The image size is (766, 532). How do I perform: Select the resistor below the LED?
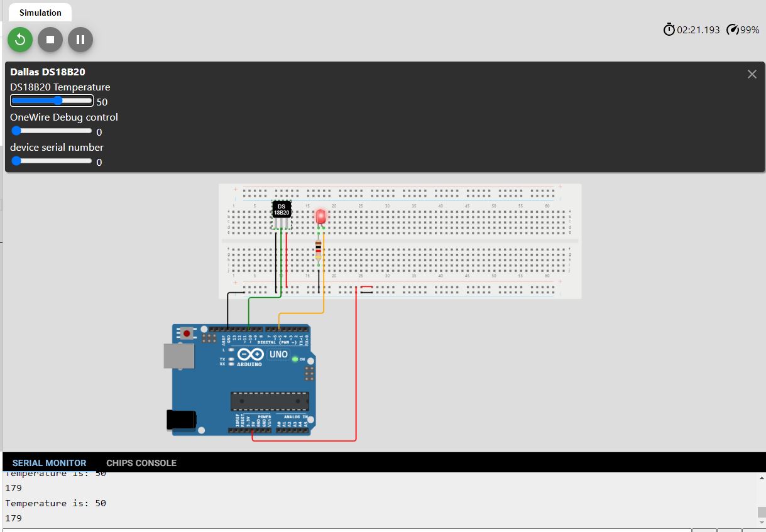click(318, 249)
